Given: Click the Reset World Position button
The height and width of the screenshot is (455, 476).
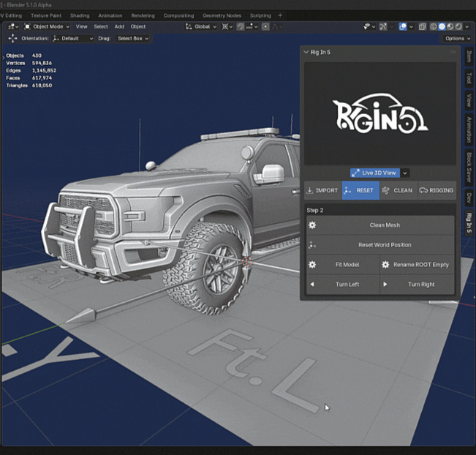Looking at the screenshot, I should pos(380,245).
